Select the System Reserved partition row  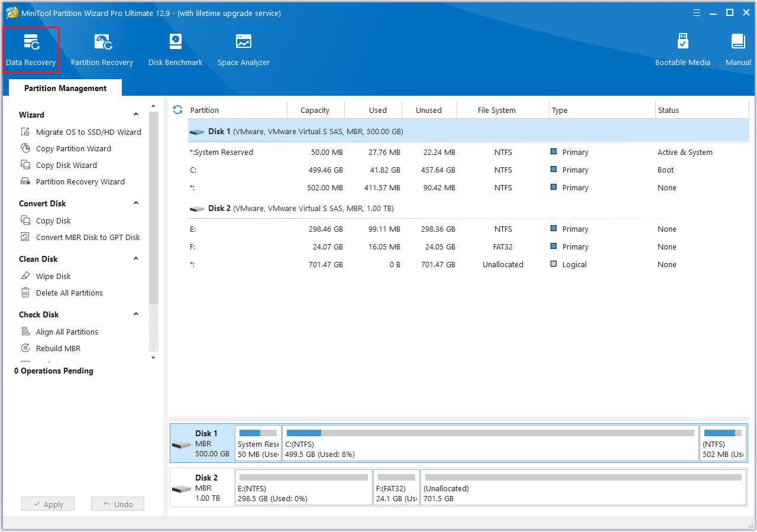(x=468, y=152)
